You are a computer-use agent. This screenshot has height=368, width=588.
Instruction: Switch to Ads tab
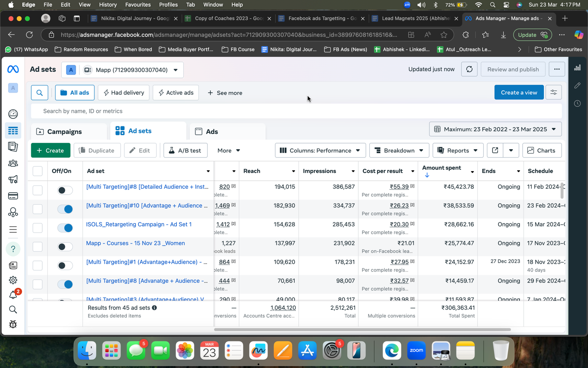coord(227,132)
